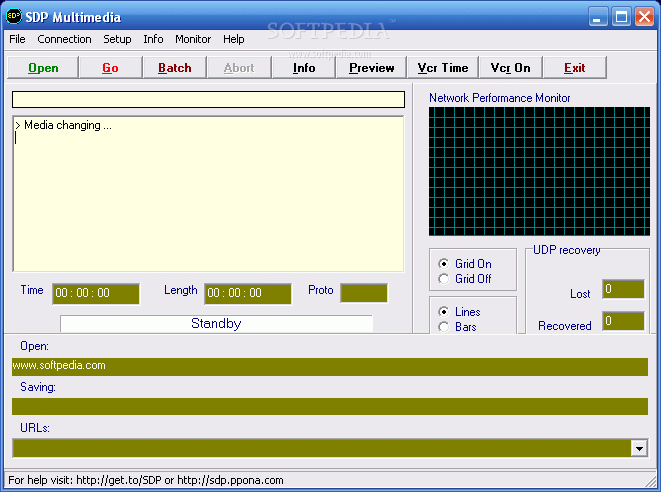Click the 'For help visit' status bar text
The width and height of the screenshot is (661, 492).
[146, 480]
